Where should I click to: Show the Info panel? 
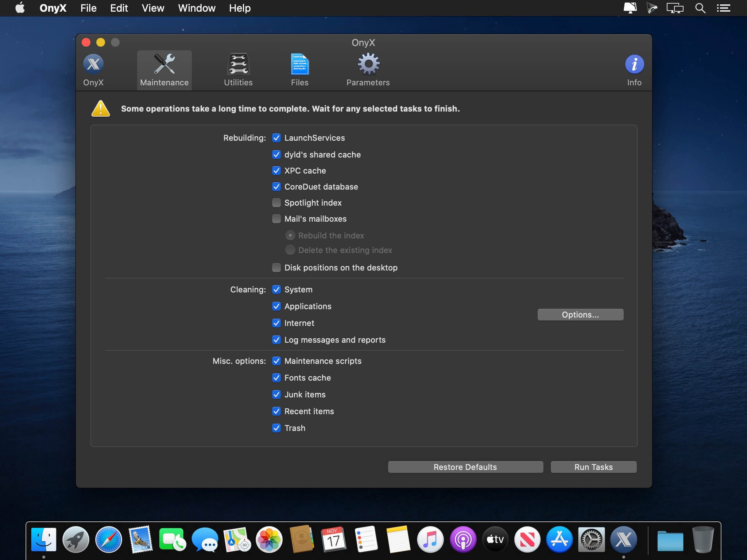634,70
